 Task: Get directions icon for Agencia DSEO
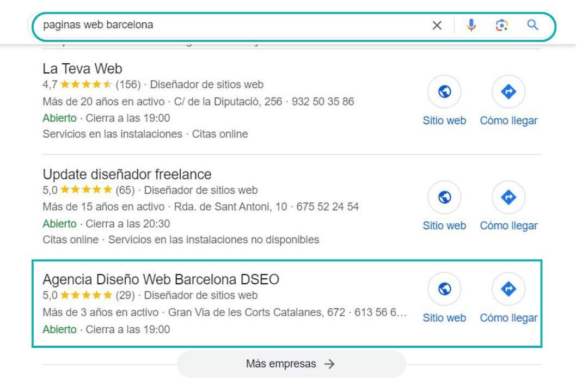(x=509, y=289)
